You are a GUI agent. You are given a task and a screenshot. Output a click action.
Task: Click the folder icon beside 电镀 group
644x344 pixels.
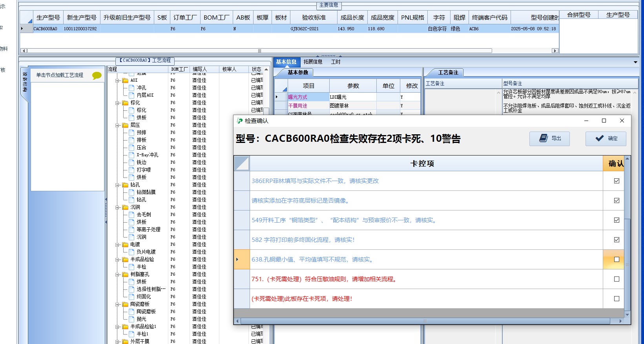pyautogui.click(x=126, y=245)
